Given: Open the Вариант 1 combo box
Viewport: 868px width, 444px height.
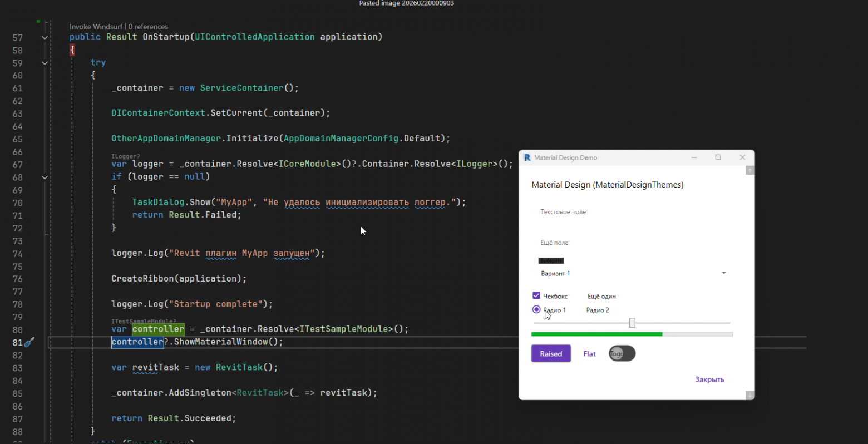Looking at the screenshot, I should coord(633,273).
